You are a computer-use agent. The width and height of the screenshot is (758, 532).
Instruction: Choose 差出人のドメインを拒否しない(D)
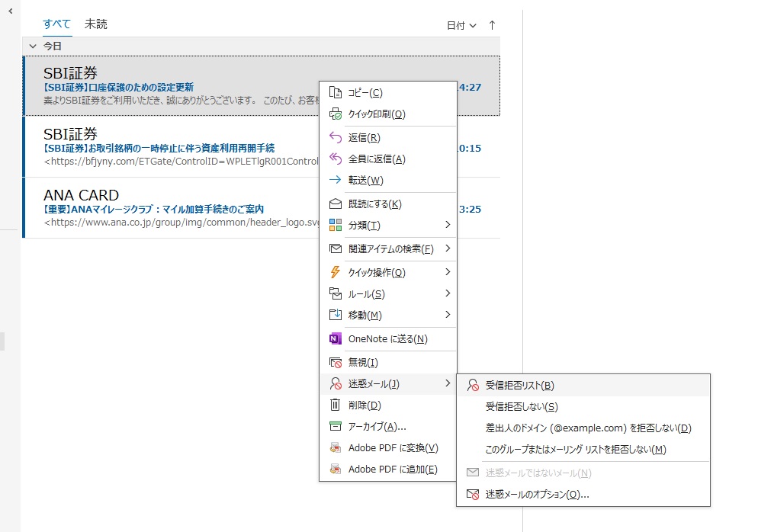tap(583, 428)
